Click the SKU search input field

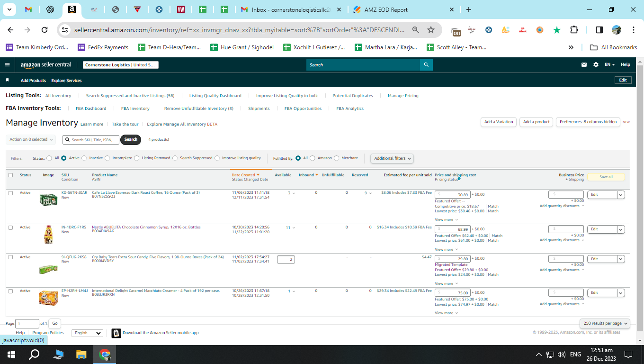click(x=91, y=139)
